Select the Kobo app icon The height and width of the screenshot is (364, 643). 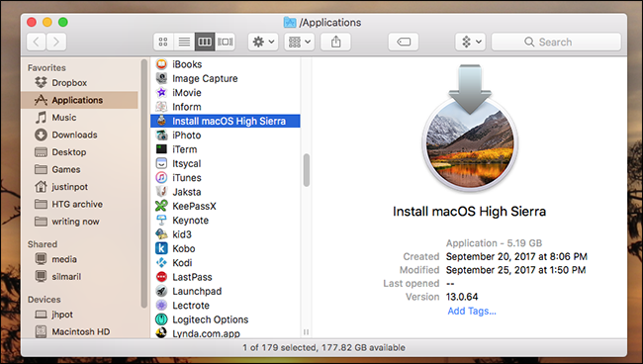[161, 248]
